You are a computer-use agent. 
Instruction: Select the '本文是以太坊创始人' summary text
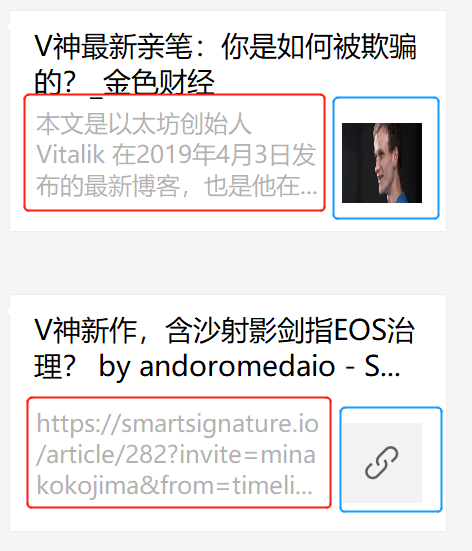coord(144,124)
